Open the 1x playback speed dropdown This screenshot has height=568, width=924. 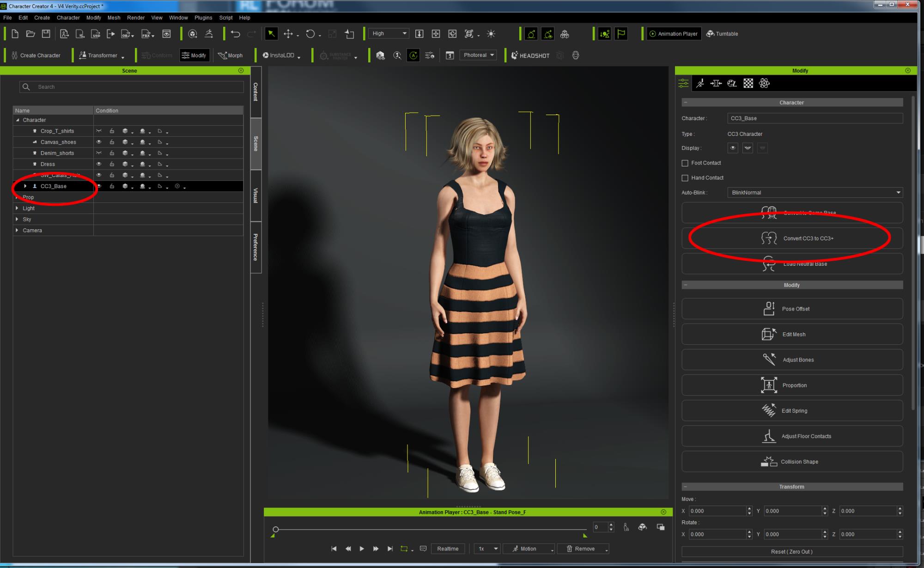point(487,549)
